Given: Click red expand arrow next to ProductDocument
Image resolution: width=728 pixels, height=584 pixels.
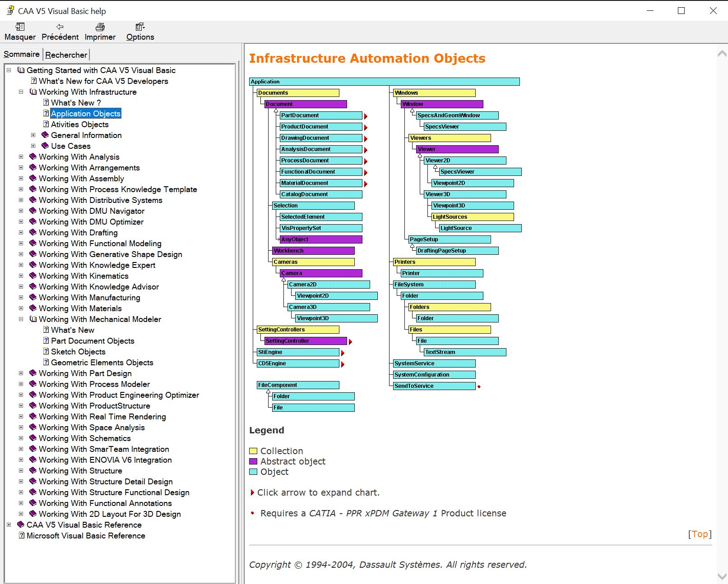Looking at the screenshot, I should 366,128.
